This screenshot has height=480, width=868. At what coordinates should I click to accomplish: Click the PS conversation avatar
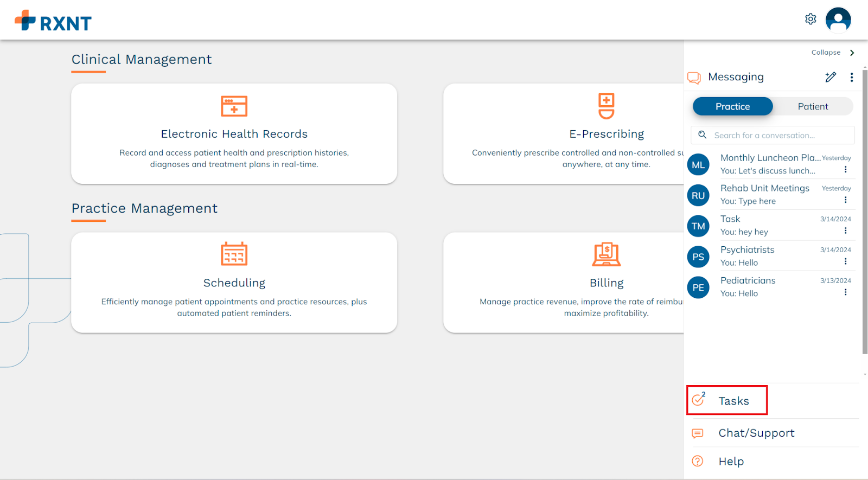698,257
